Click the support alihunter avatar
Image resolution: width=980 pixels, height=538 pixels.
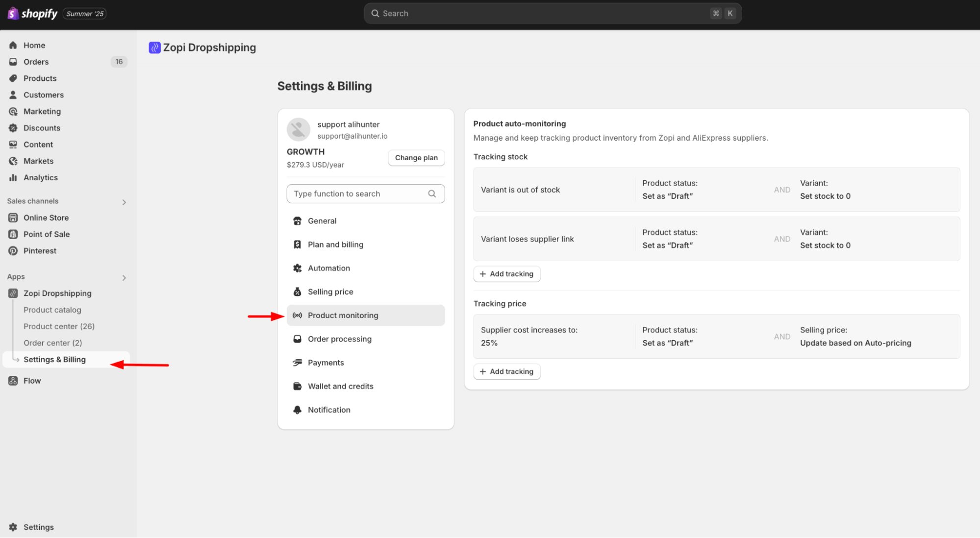(299, 129)
